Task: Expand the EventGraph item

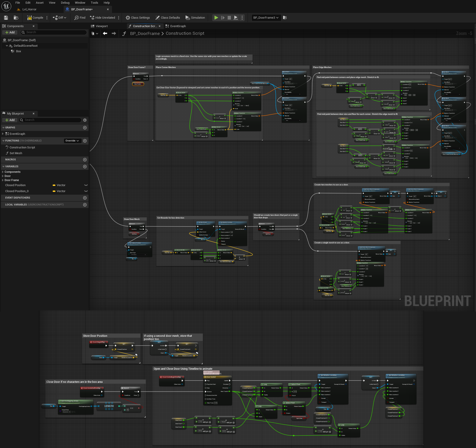Action: coord(3,134)
